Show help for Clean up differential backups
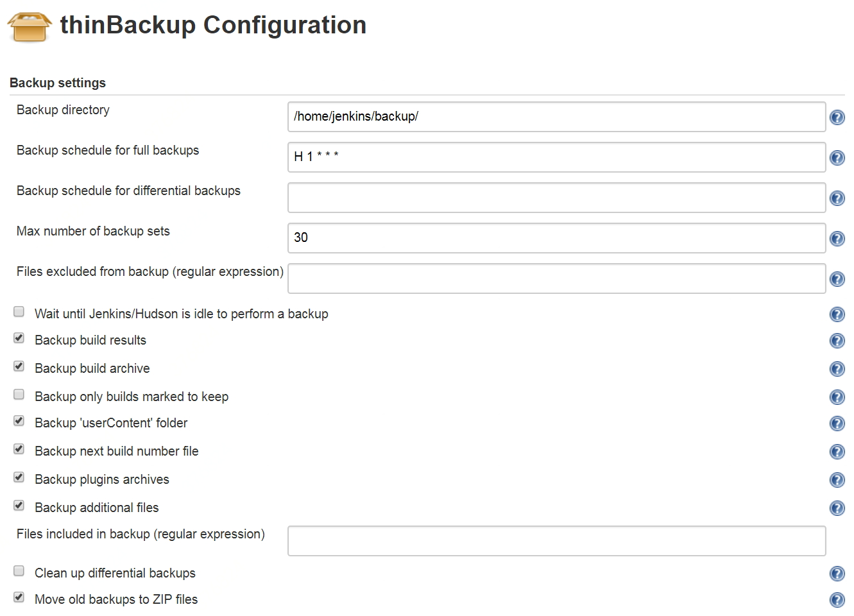This screenshot has width=854, height=616. click(837, 574)
